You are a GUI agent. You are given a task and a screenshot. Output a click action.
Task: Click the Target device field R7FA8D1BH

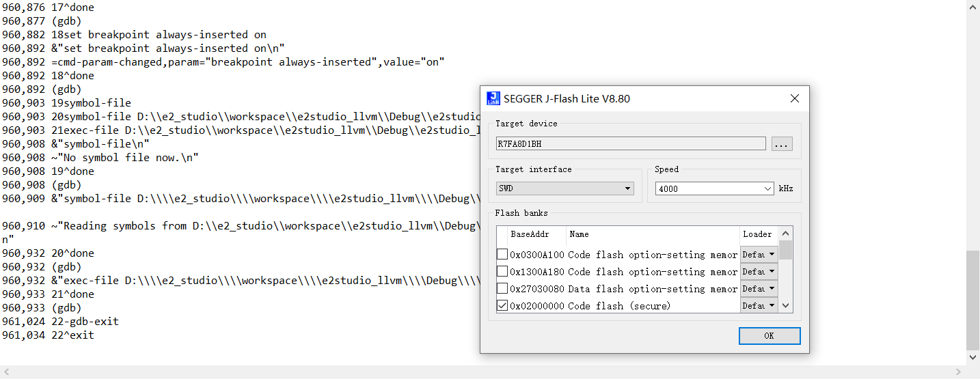(631, 143)
